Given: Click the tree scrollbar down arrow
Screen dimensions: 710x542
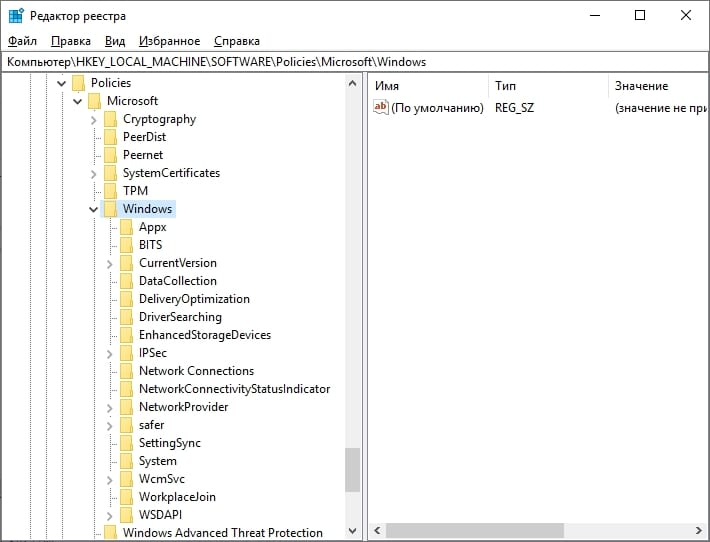Looking at the screenshot, I should click(353, 531).
